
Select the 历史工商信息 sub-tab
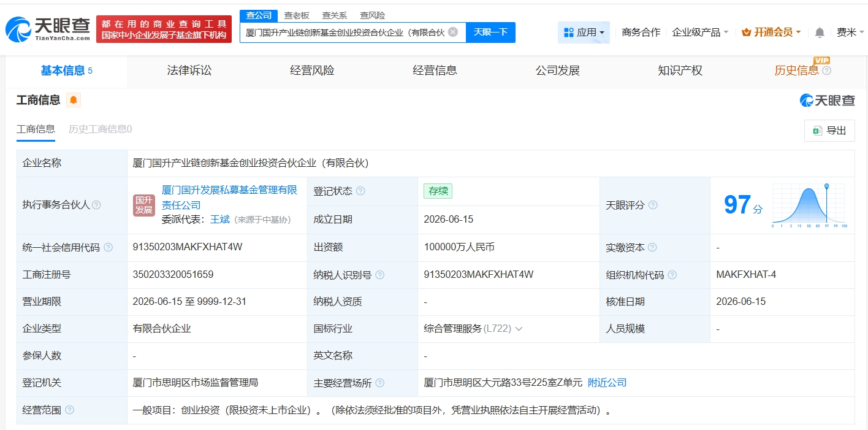pos(100,129)
